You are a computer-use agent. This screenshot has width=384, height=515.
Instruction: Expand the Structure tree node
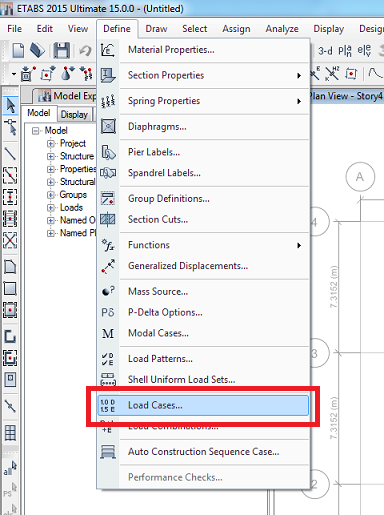pyautogui.click(x=51, y=156)
